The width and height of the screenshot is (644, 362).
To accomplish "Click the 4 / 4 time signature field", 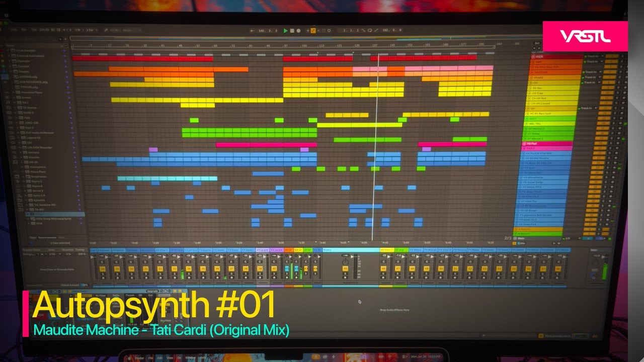I will click(66, 29).
